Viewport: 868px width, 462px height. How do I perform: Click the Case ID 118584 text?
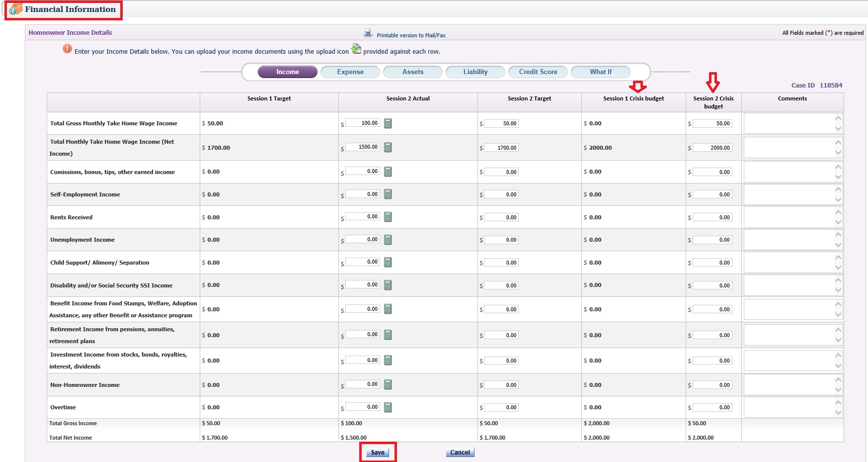tap(817, 86)
